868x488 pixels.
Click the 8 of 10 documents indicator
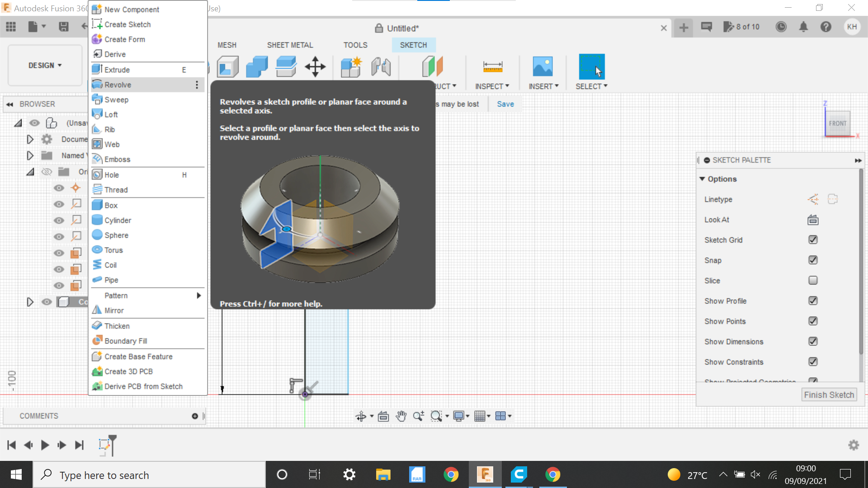[742, 27]
